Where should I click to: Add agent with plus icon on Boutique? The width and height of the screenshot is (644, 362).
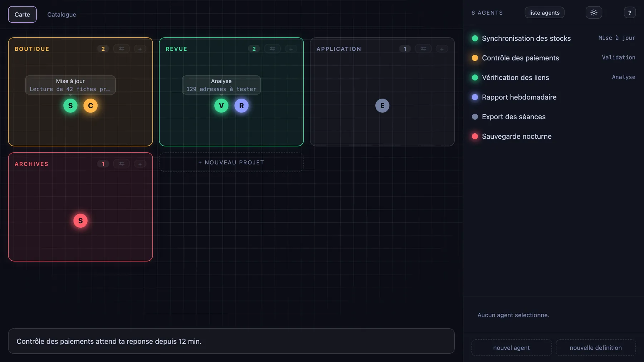pyautogui.click(x=140, y=49)
